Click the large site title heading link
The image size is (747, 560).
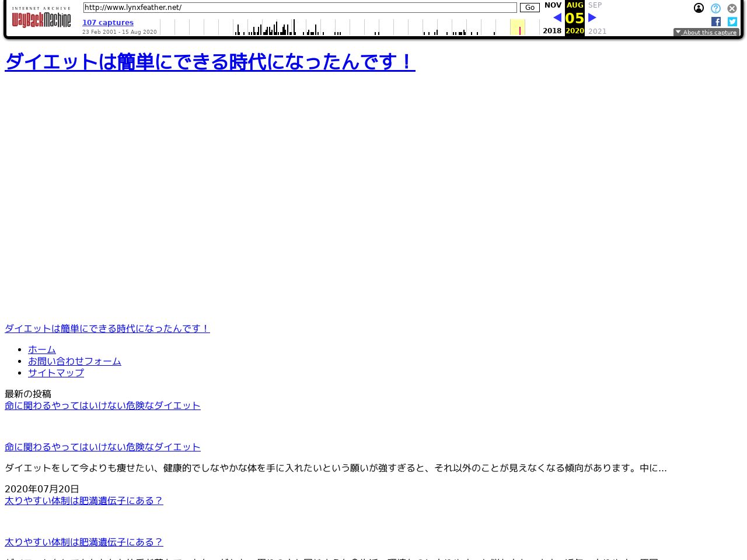[210, 62]
